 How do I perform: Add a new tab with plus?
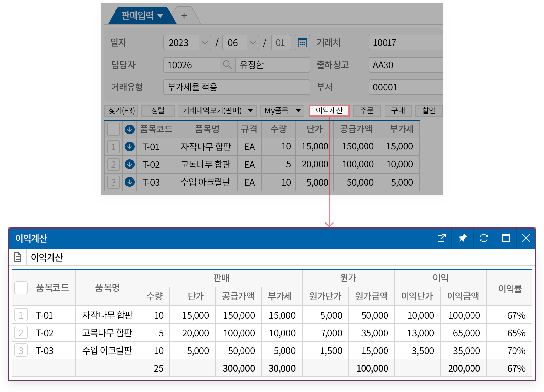pos(184,16)
